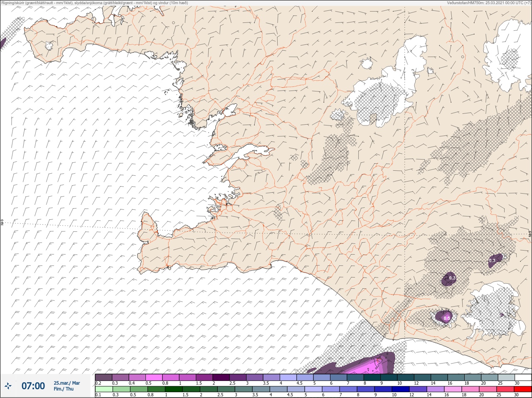Pick the darkest purple swatch after label 2
The height and width of the screenshot is (398, 532).
221,377
